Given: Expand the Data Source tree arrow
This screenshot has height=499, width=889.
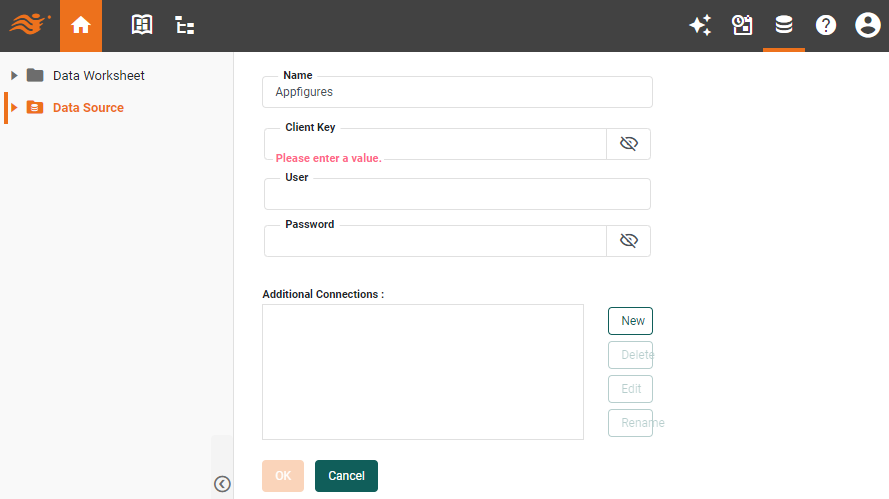Looking at the screenshot, I should 14,108.
